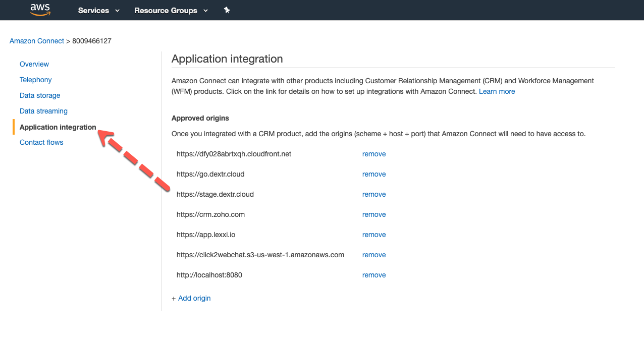Navigate to Data streaming
The width and height of the screenshot is (644, 343).
[x=43, y=111]
